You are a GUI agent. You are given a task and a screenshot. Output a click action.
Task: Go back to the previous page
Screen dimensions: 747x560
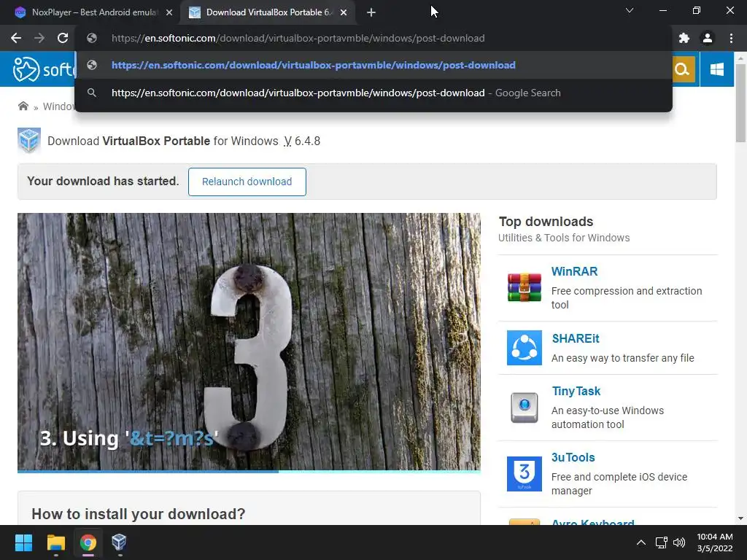click(x=16, y=38)
